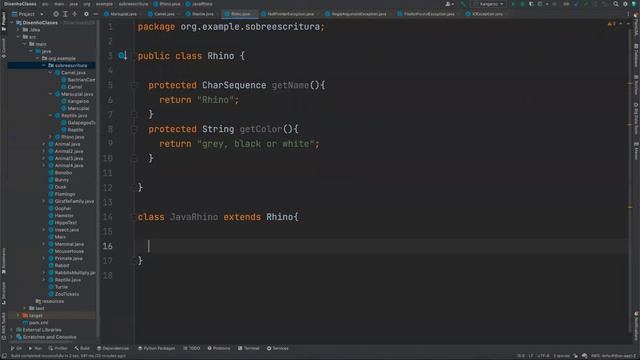640x360 pixels.
Task: Open the Problems tool window
Action: pos(218,348)
